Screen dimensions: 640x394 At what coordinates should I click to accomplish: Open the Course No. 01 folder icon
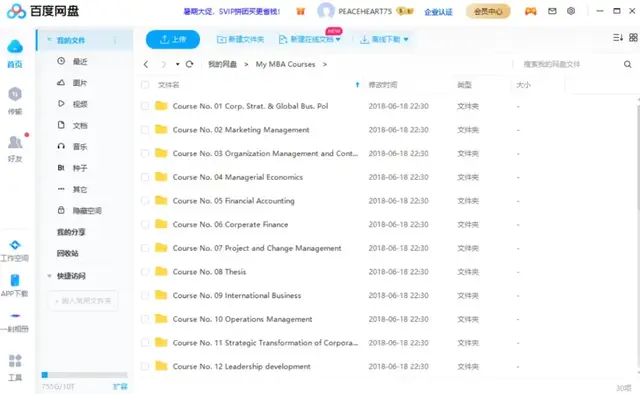tap(161, 106)
